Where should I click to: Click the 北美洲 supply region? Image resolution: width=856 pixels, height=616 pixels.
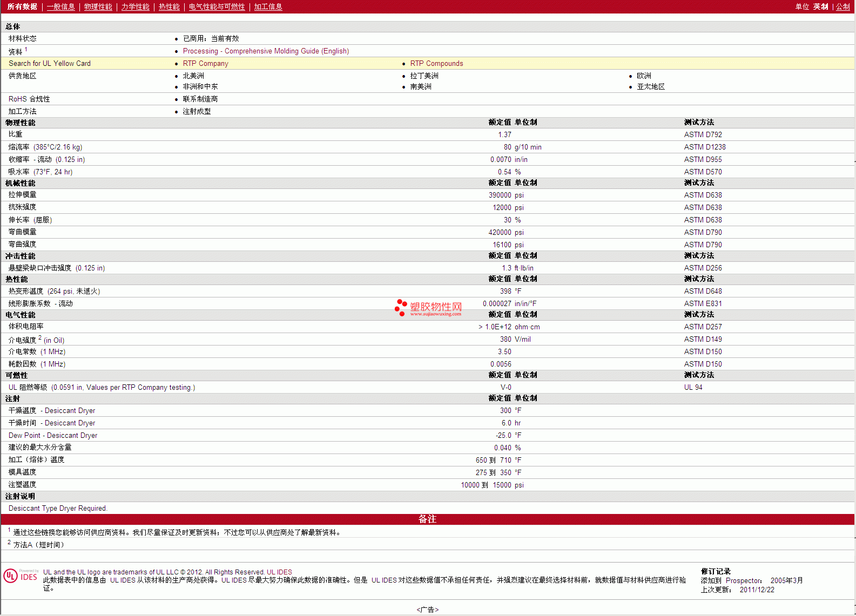(x=193, y=76)
